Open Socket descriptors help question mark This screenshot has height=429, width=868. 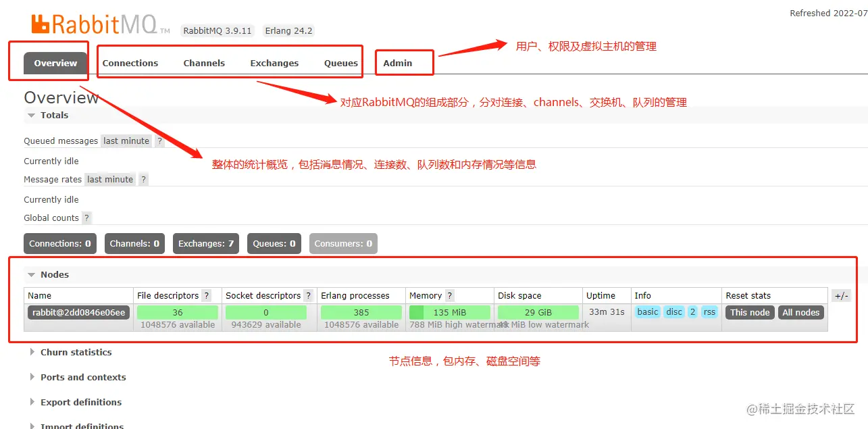[308, 296]
